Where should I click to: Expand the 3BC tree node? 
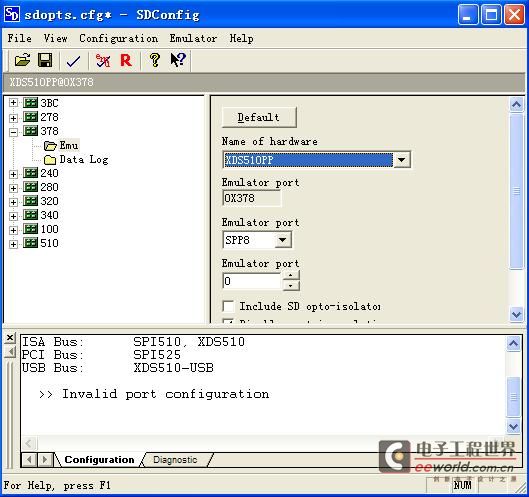click(x=13, y=103)
